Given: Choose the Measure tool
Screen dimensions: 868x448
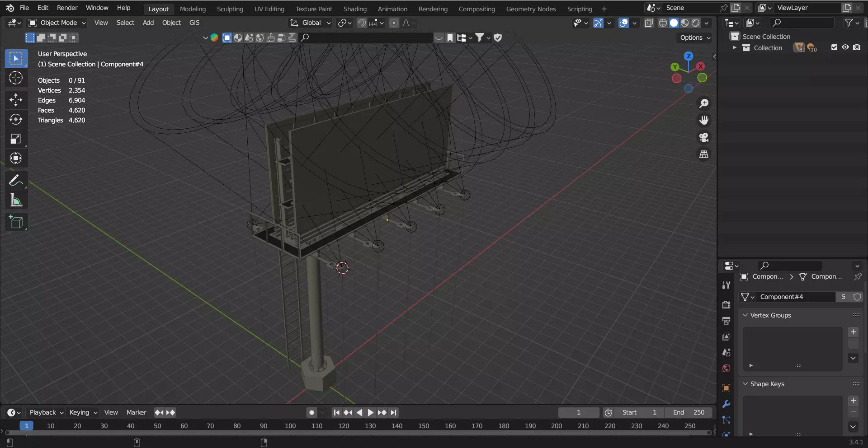Looking at the screenshot, I should 16,200.
